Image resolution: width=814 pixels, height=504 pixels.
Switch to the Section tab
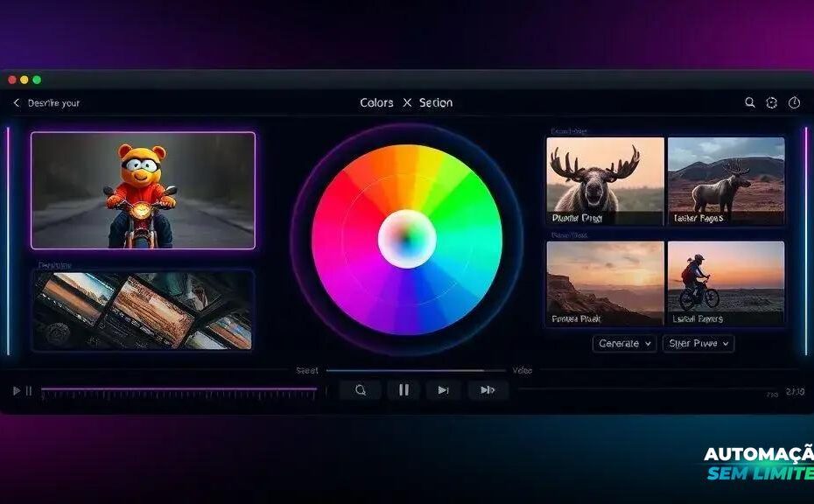tap(436, 103)
